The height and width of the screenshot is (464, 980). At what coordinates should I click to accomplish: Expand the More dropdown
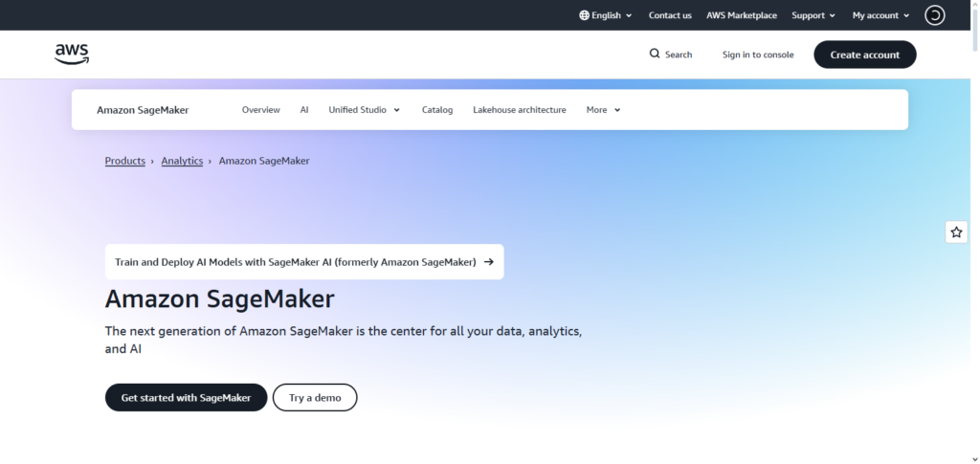tap(603, 110)
